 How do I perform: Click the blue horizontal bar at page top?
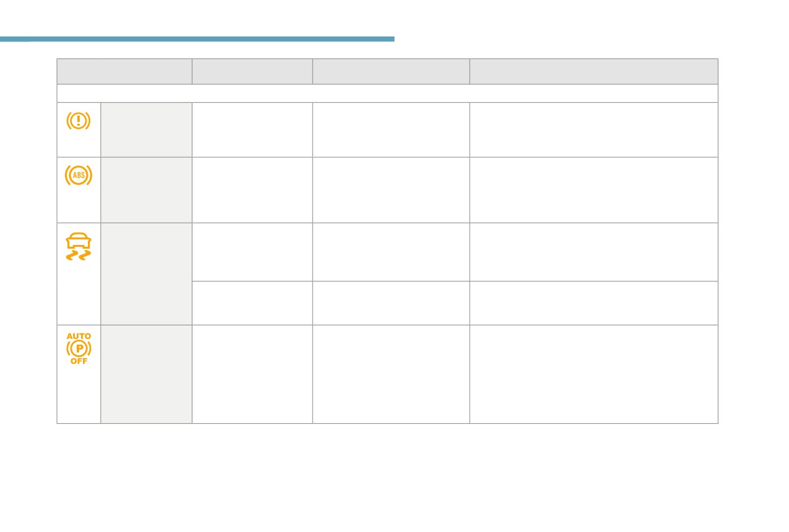point(197,39)
